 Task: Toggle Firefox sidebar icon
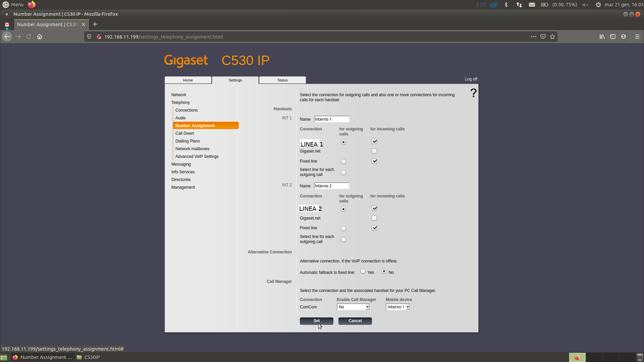pyautogui.click(x=613, y=37)
